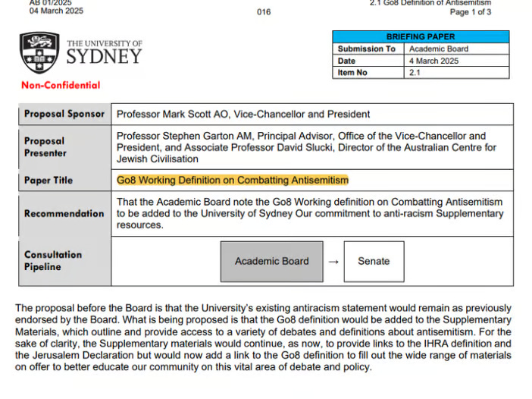Click '2.1 Go8 Definition of Antisemitism' header
Viewport: 532px width, 399px height.
(430, 3)
